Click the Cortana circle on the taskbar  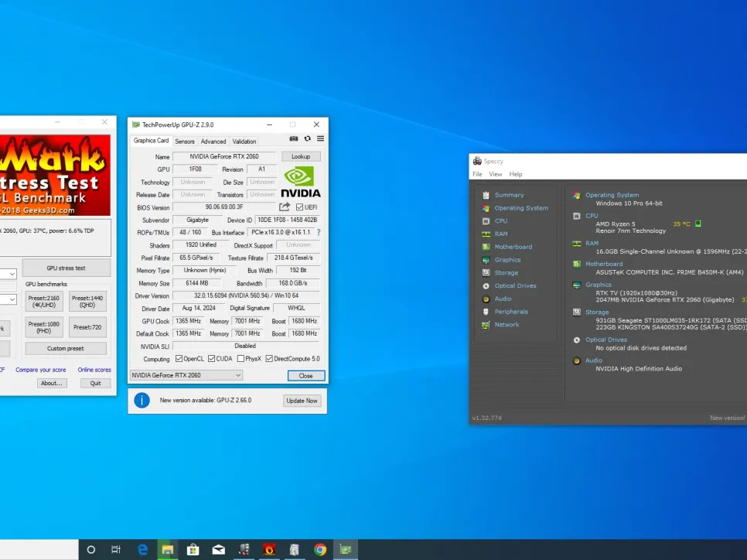pyautogui.click(x=91, y=549)
